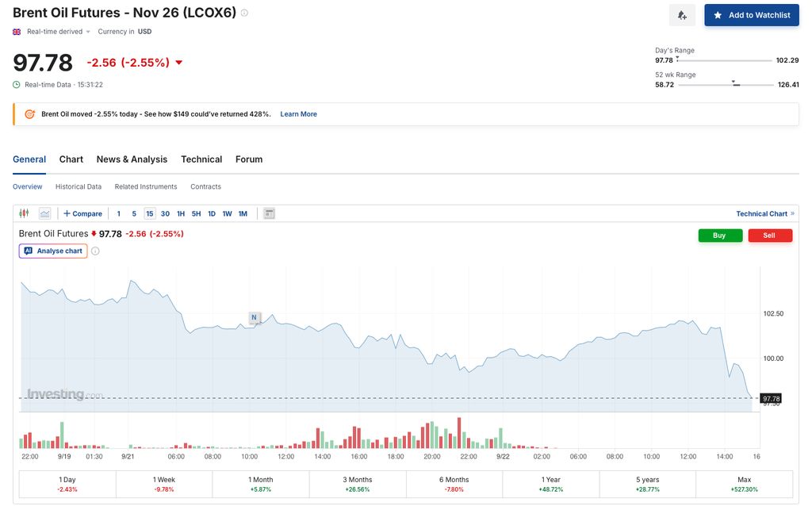
Task: Click the UK flag icon
Action: coord(17,32)
